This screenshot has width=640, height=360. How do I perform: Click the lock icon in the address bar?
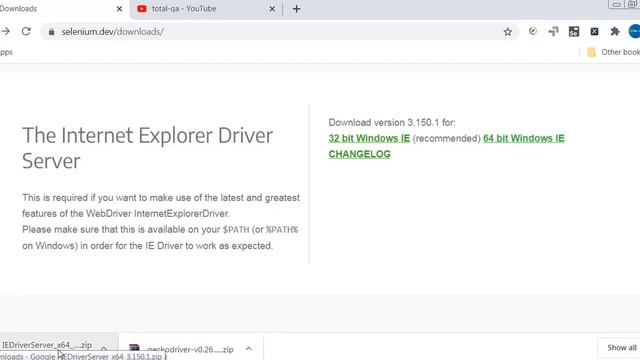[51, 32]
